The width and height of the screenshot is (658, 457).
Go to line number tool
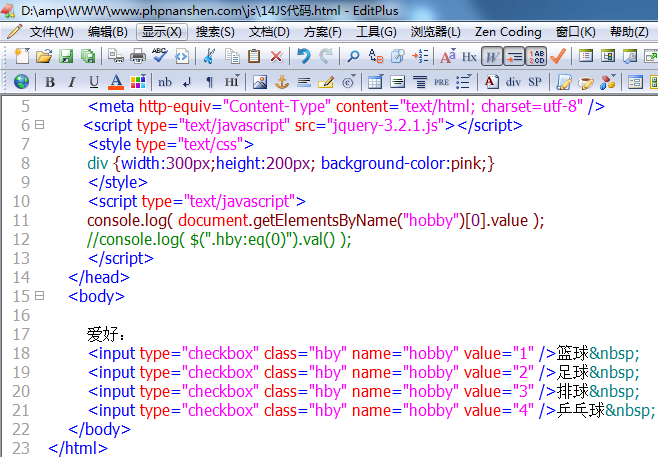point(420,56)
